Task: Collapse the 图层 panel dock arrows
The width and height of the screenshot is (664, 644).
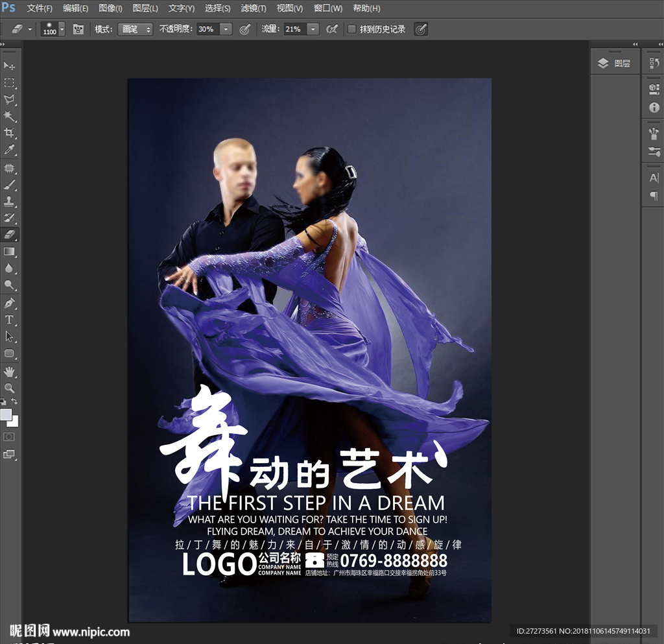Action: point(635,44)
